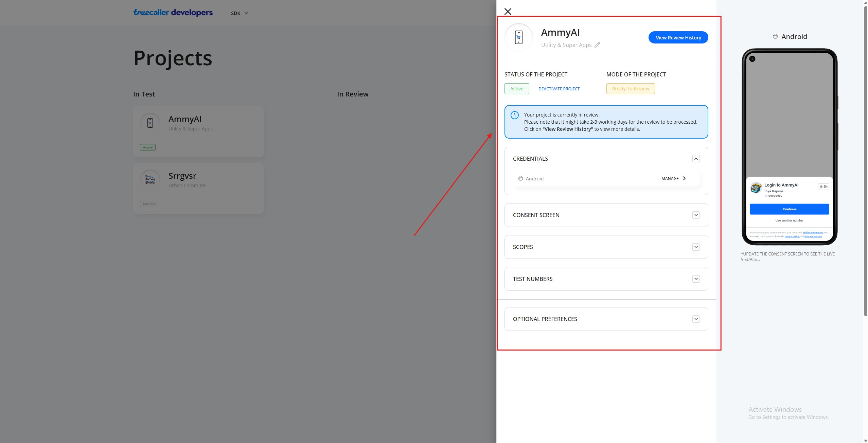Screen dimensions: 868x443
Task: Expand the TEST NUMBERS section
Action: click(696, 279)
